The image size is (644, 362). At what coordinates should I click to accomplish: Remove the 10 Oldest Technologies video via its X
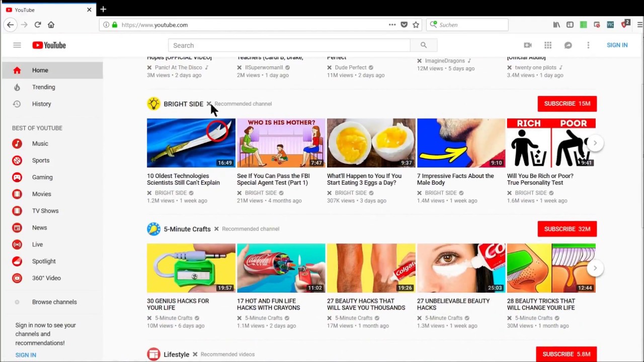(x=149, y=193)
